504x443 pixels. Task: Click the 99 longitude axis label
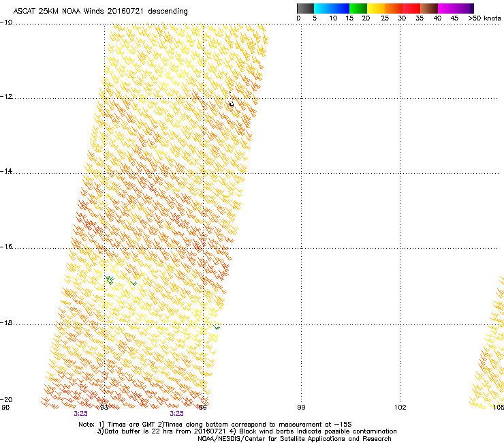301,408
